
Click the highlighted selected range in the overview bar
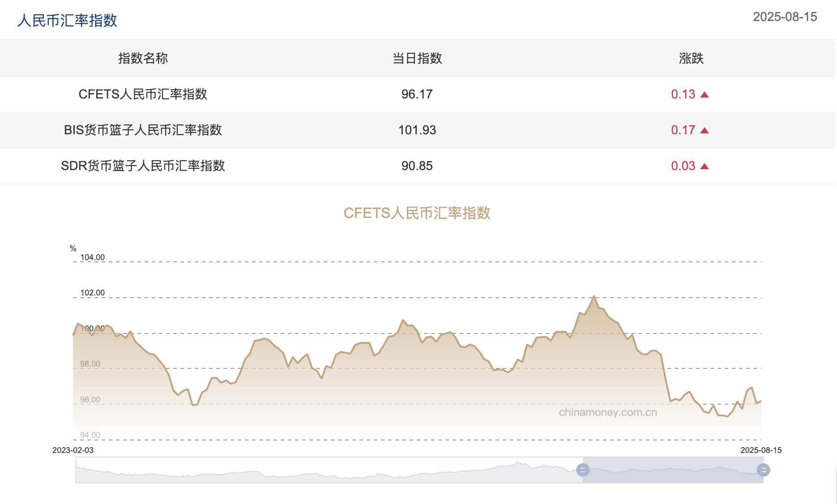pyautogui.click(x=671, y=470)
